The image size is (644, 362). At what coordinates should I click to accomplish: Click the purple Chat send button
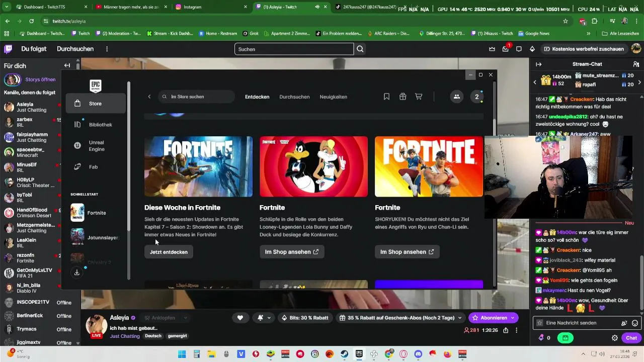pos(631,338)
